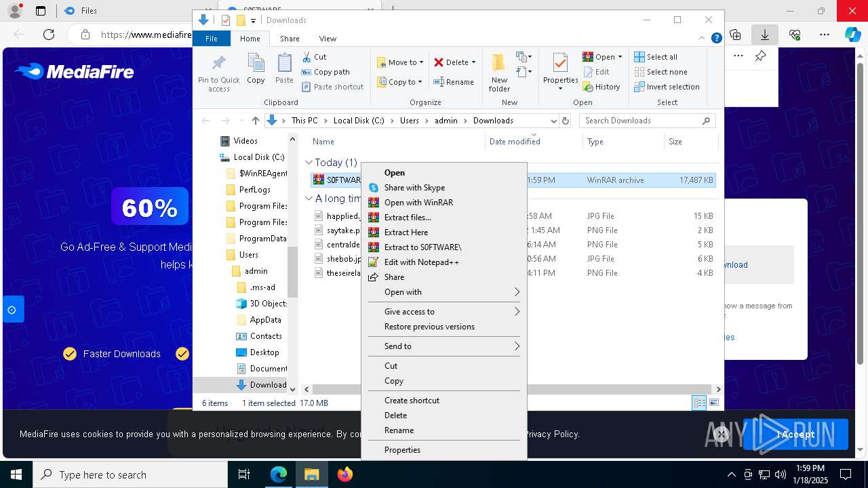This screenshot has height=488, width=868.
Task: Open address bar history dropdown
Action: tap(553, 121)
